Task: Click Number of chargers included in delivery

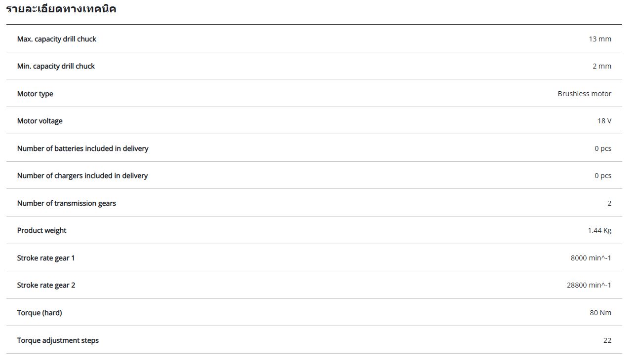Action: 82,176
